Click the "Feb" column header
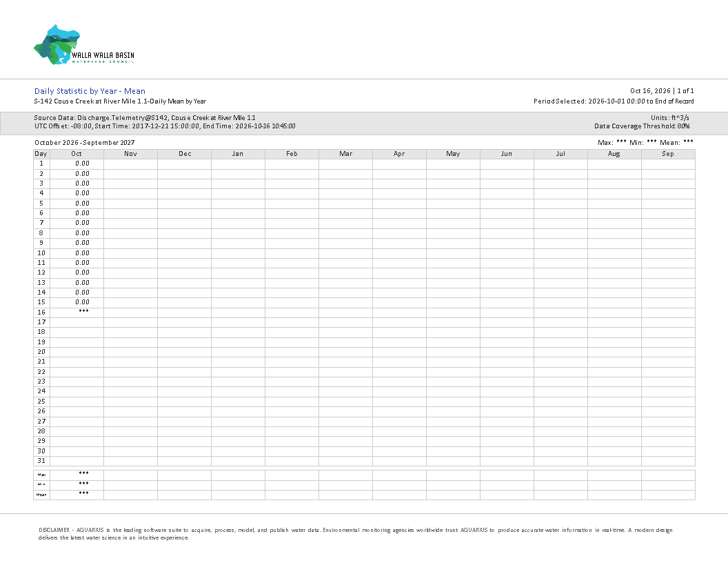Image resolution: width=728 pixels, height=563 pixels. click(x=292, y=154)
